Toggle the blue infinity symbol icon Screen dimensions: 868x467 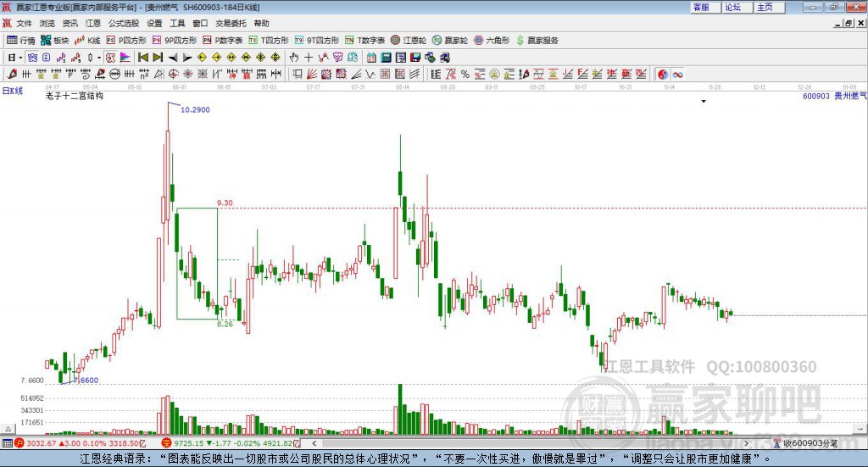pyautogui.click(x=677, y=74)
